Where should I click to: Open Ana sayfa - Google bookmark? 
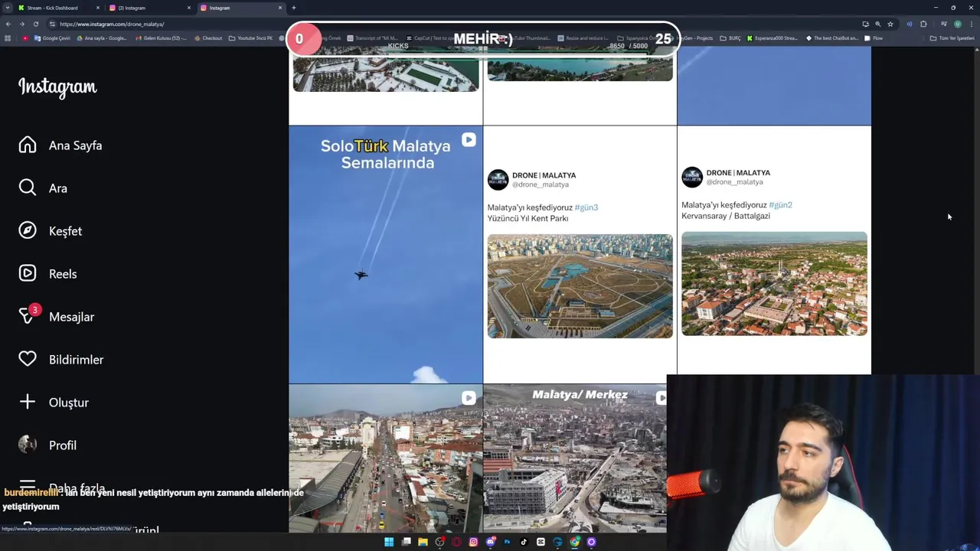(101, 37)
